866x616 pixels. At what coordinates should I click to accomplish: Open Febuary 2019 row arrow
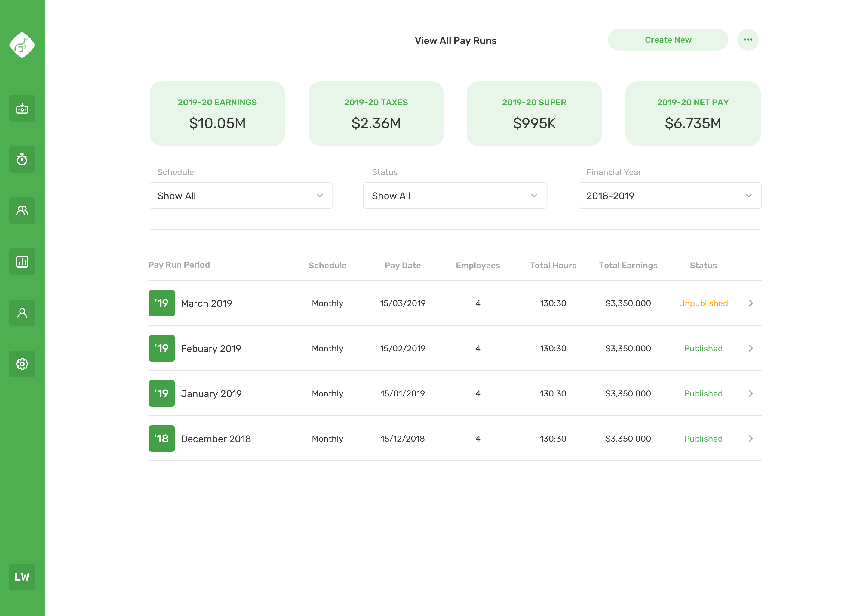(751, 349)
